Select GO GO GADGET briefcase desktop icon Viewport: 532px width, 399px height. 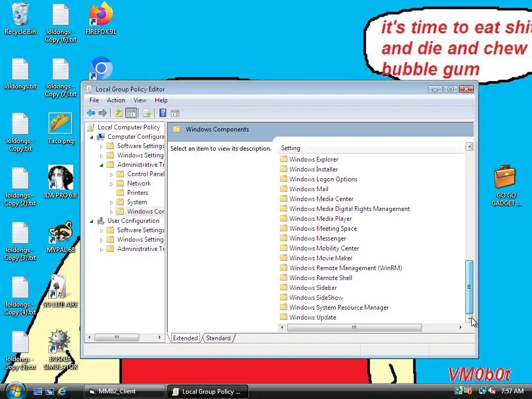pyautogui.click(x=506, y=185)
